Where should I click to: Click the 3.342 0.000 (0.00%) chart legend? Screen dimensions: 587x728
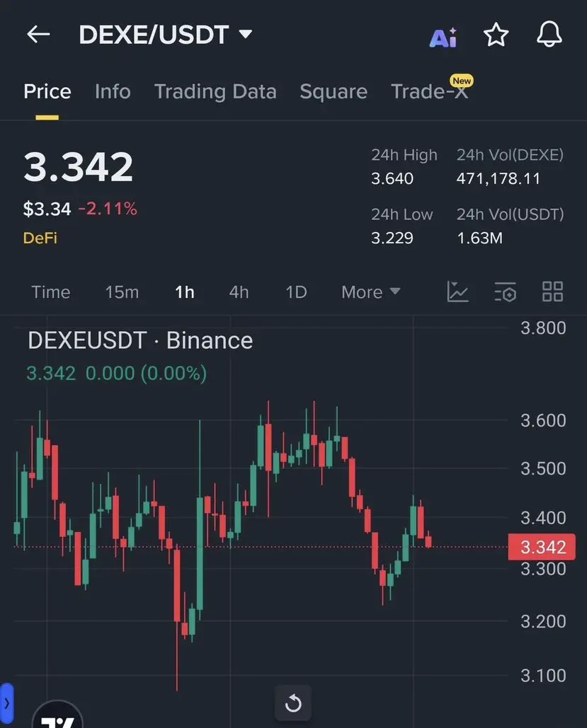tap(116, 374)
